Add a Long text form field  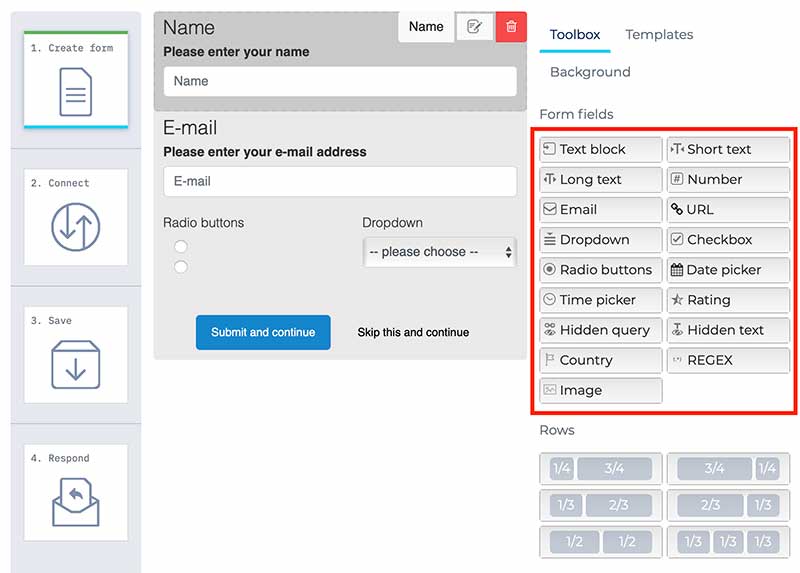[601, 180]
